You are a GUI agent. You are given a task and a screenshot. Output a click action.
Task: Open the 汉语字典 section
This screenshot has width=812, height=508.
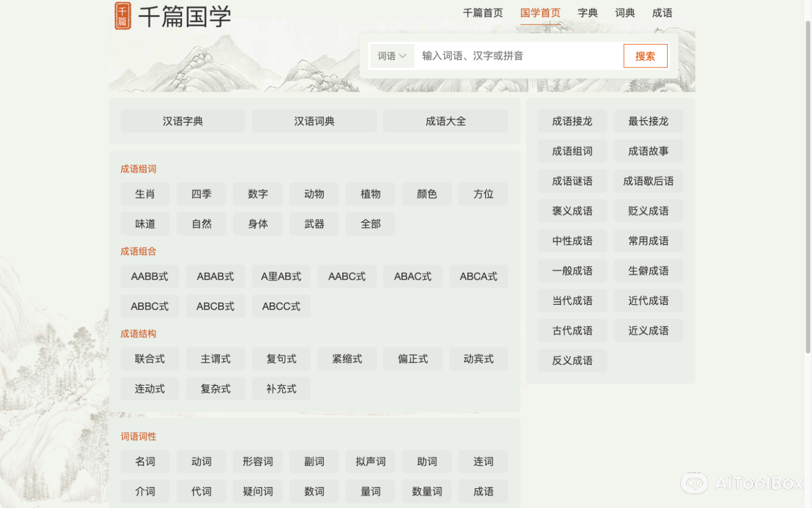182,121
